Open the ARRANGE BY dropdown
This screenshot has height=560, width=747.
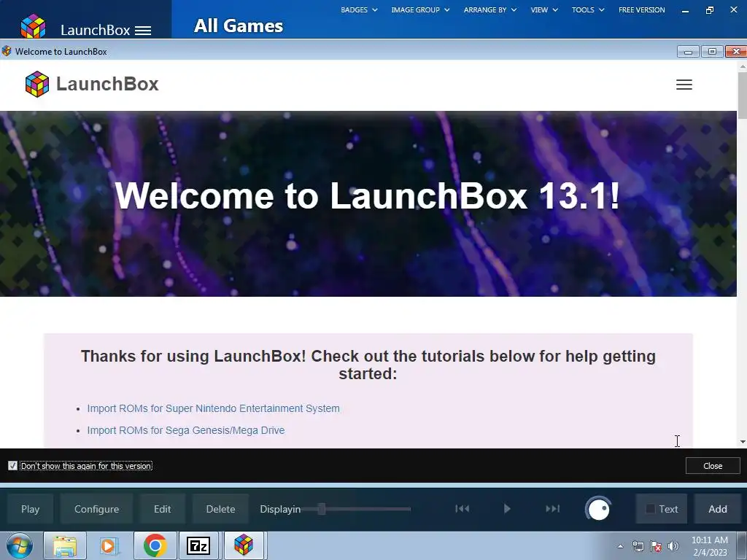(489, 9)
